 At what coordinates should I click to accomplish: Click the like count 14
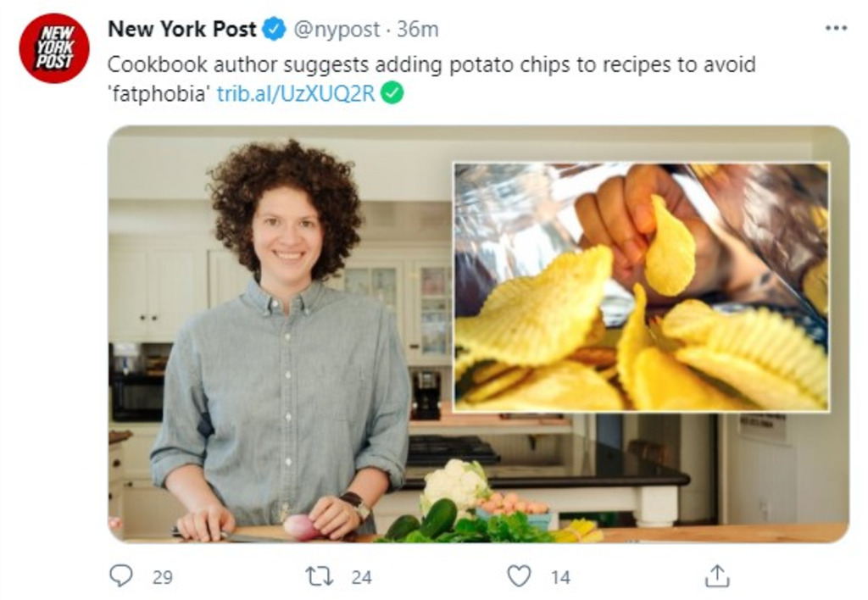(x=560, y=577)
